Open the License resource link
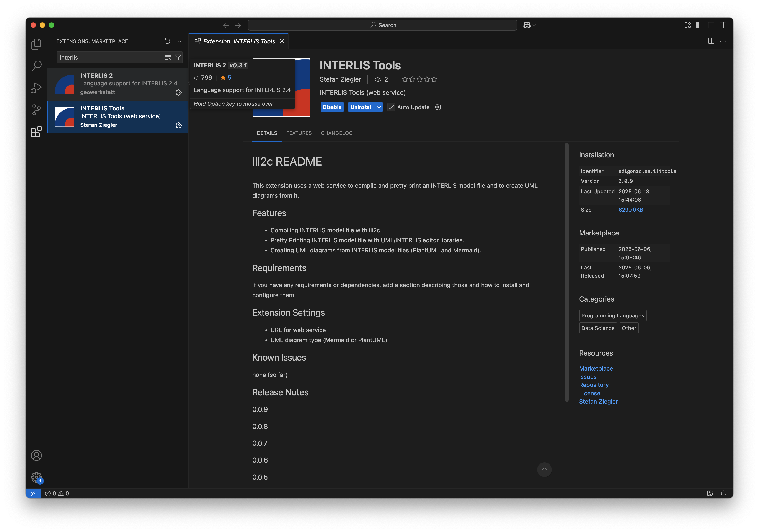 (589, 393)
